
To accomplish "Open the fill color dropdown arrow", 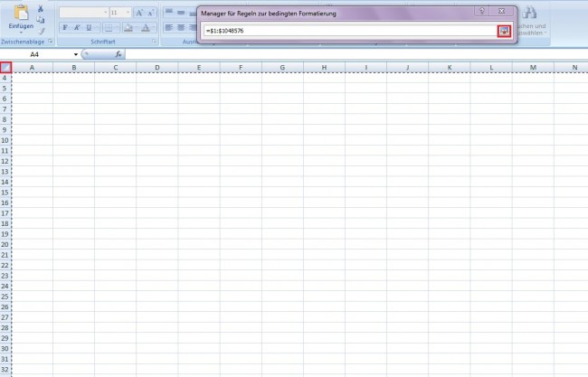I will click(x=137, y=27).
